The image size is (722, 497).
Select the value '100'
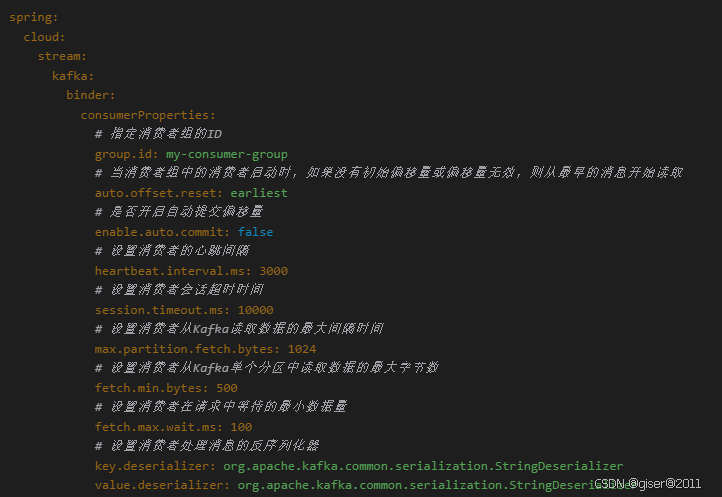pyautogui.click(x=241, y=427)
